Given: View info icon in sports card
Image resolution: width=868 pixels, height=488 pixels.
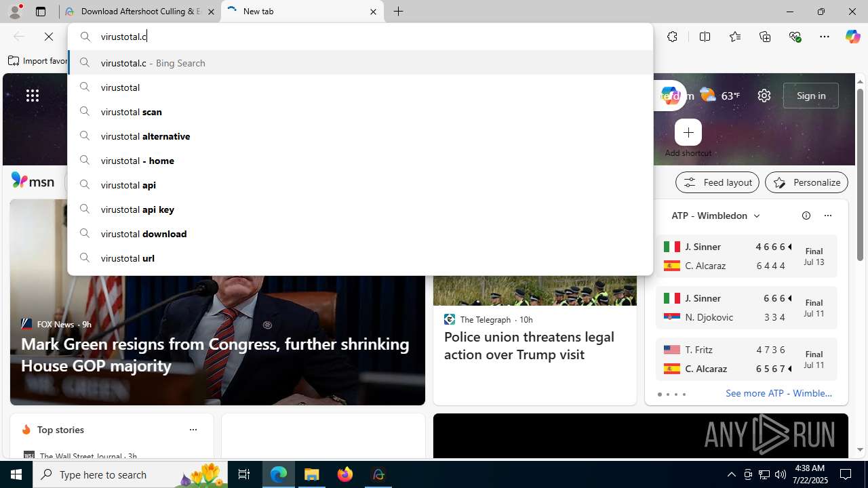Looking at the screenshot, I should pos(806,216).
